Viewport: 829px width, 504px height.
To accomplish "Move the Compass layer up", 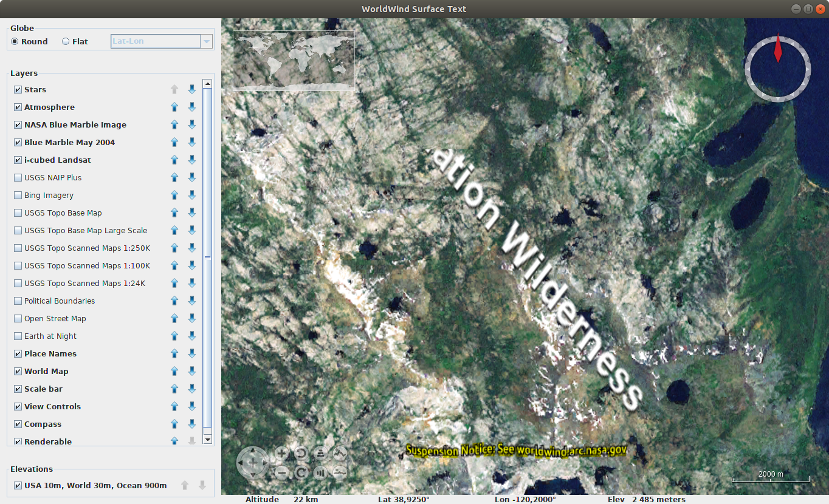I will (x=174, y=424).
